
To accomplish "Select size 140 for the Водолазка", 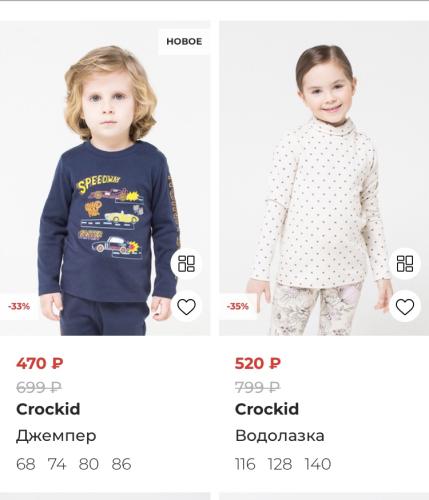I will point(318,464).
